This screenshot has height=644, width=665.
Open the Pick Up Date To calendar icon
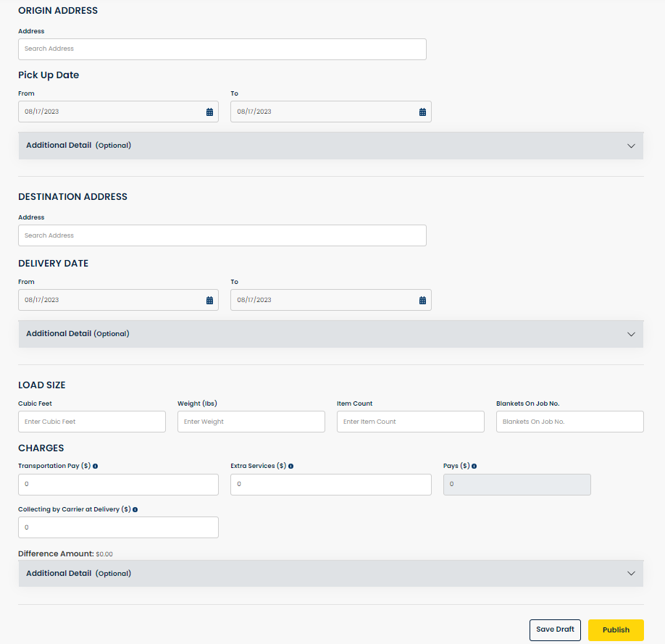[423, 111]
